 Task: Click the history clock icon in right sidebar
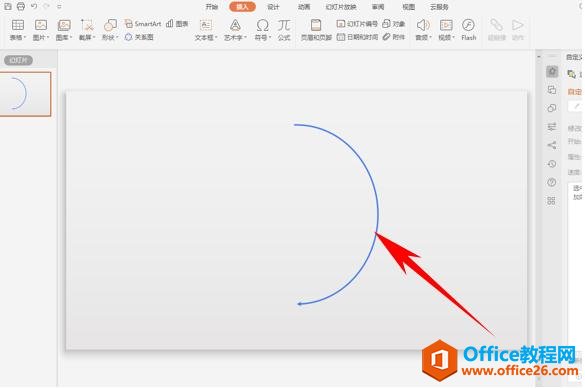tap(552, 164)
